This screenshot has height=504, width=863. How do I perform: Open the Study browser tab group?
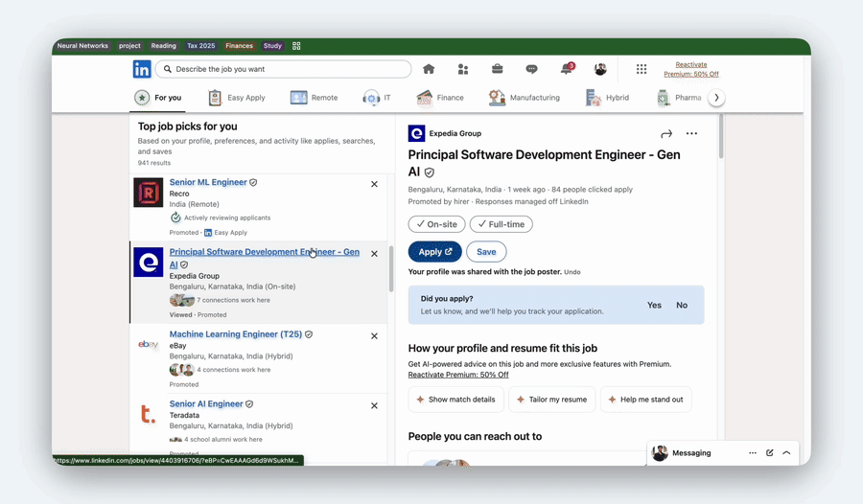click(x=272, y=46)
